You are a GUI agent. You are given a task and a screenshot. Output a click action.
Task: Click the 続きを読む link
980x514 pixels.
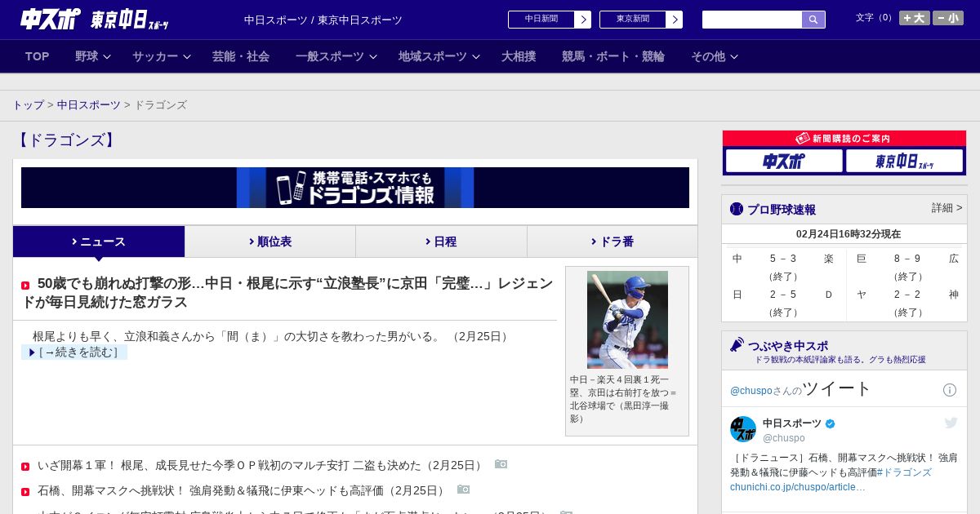[74, 352]
